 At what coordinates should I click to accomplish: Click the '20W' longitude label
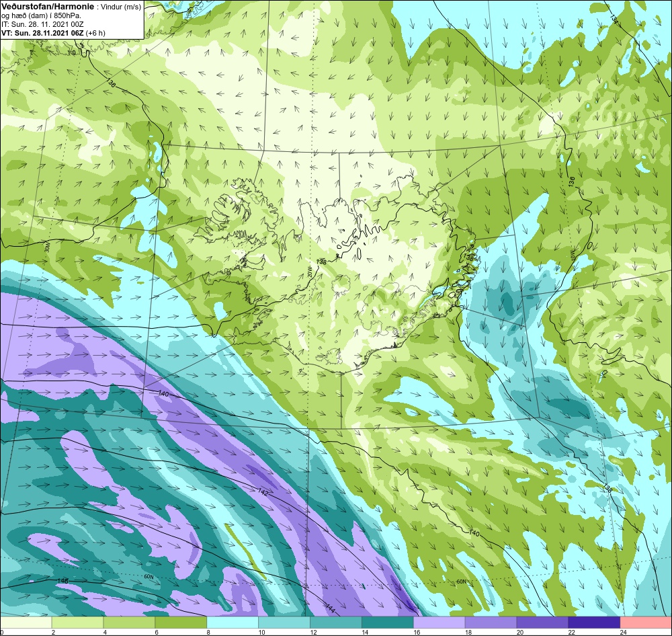[x=310, y=273]
